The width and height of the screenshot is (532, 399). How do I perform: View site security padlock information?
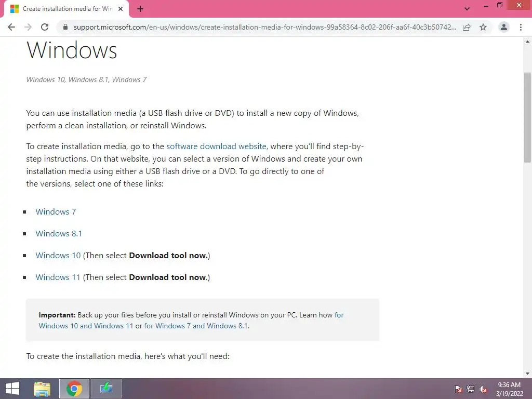point(65,27)
